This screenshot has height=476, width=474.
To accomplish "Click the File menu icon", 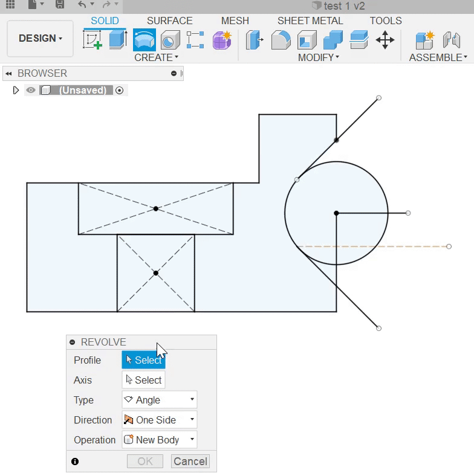I will (33, 4).
